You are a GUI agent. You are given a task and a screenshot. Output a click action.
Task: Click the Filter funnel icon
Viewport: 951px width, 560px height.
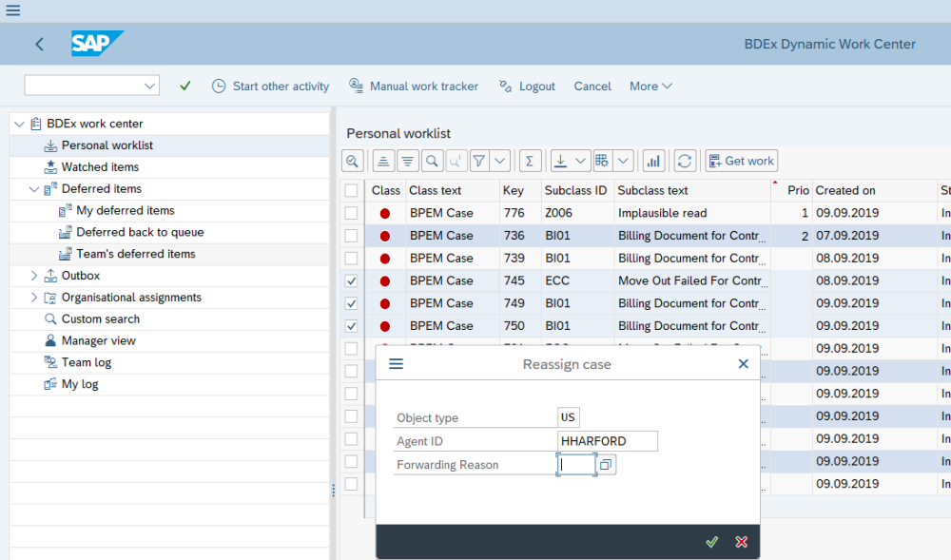tap(479, 161)
